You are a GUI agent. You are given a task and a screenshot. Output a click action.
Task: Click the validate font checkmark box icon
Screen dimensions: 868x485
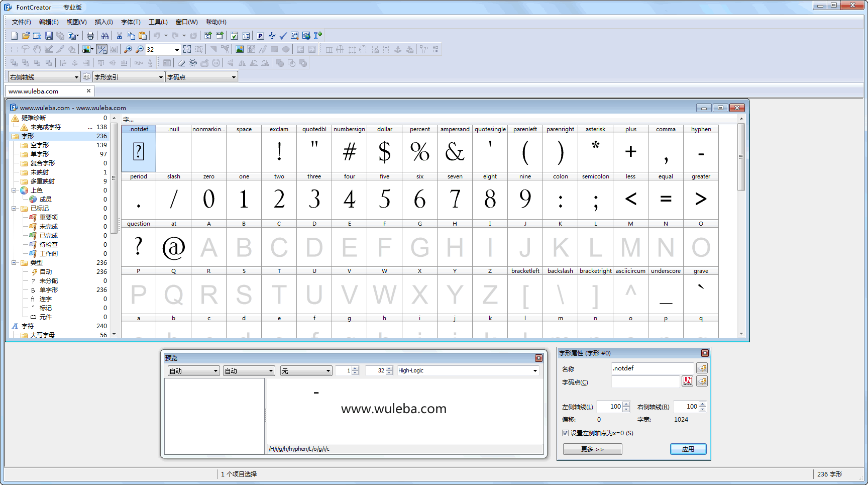click(235, 36)
